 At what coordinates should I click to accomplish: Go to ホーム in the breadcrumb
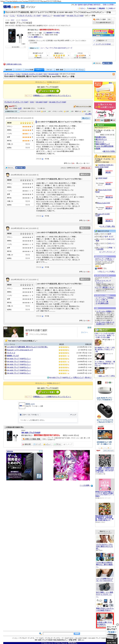pyautogui.click(x=5, y=16)
